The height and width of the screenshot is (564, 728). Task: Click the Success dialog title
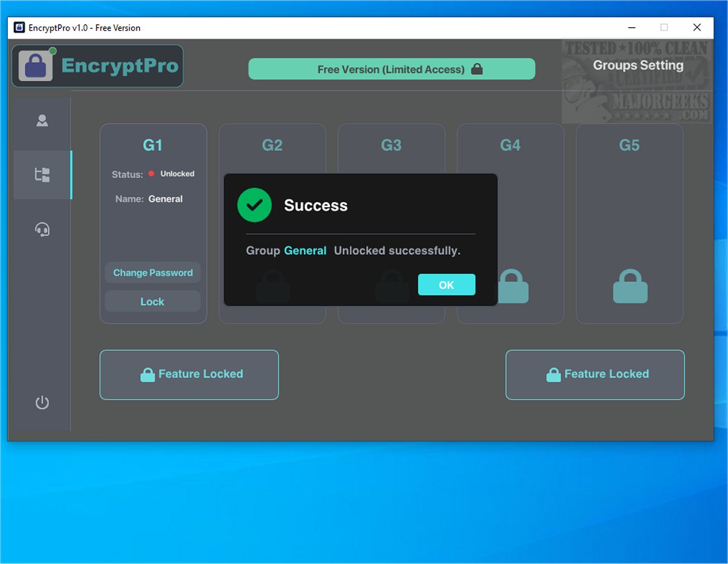click(x=316, y=205)
